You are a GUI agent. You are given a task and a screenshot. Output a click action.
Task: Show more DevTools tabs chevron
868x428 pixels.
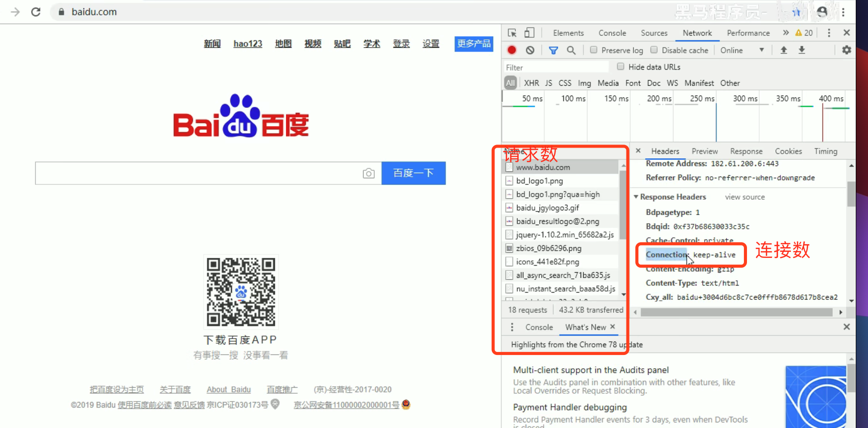coord(785,33)
